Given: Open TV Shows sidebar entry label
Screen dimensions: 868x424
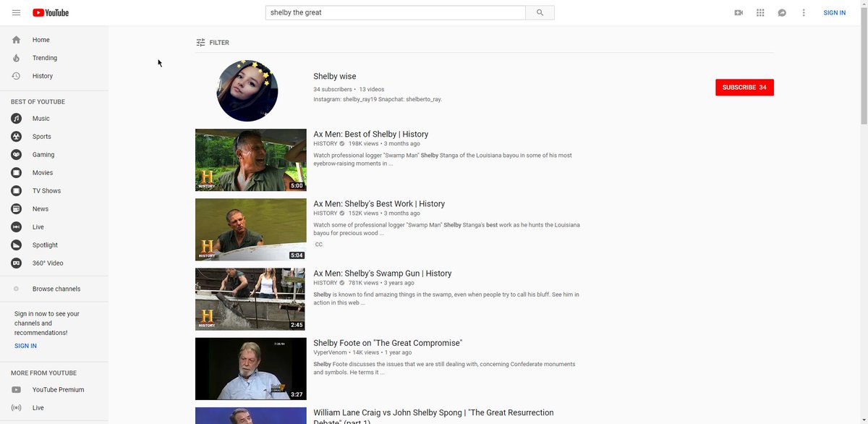Looking at the screenshot, I should pos(47,191).
